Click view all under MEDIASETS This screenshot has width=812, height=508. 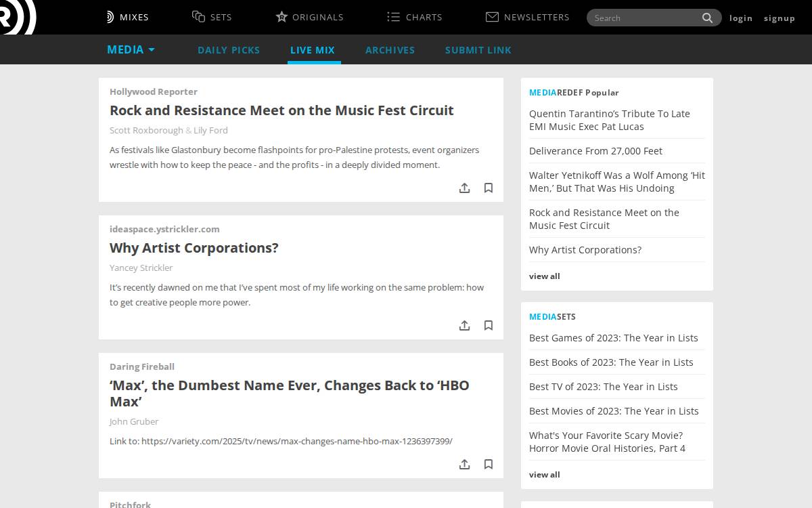coord(544,474)
